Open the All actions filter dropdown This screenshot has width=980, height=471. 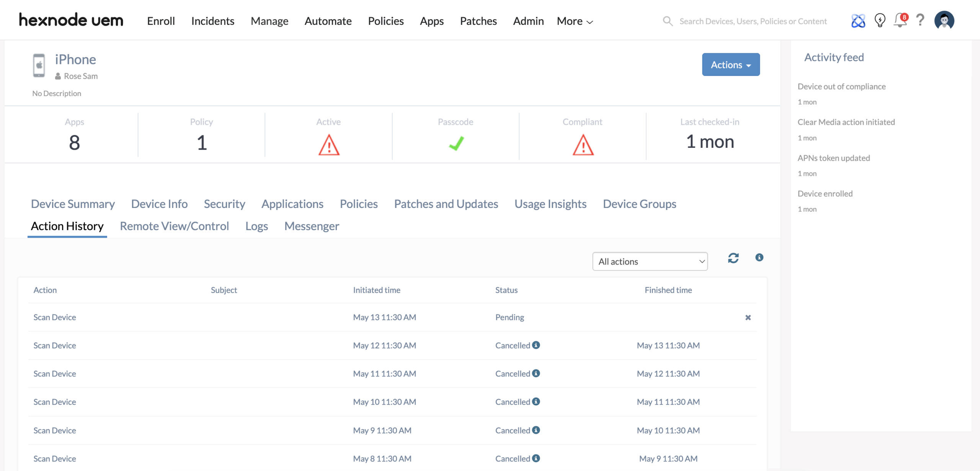click(x=650, y=261)
